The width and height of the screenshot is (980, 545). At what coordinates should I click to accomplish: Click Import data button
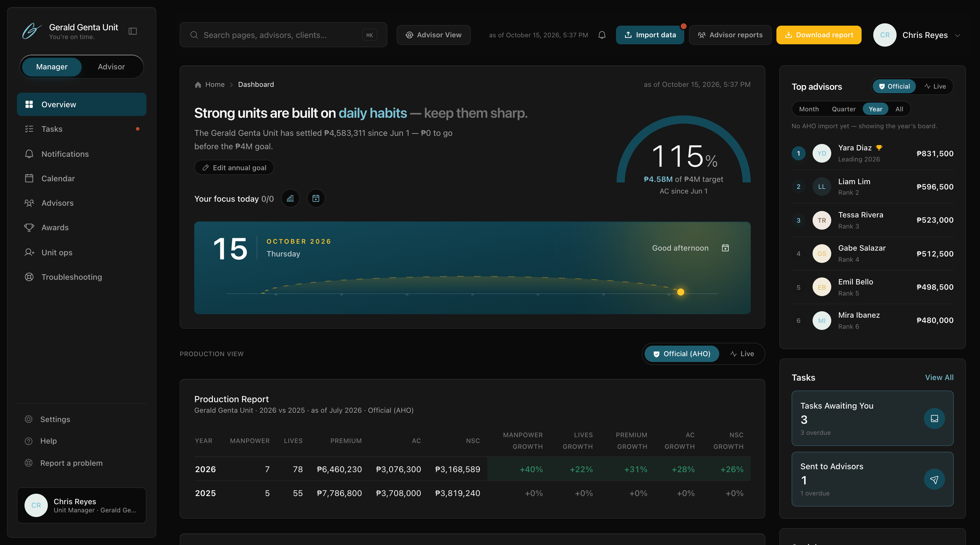click(650, 35)
